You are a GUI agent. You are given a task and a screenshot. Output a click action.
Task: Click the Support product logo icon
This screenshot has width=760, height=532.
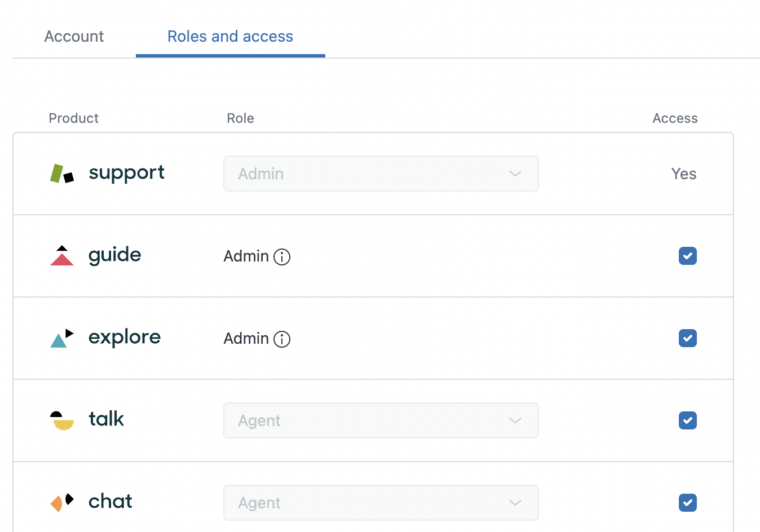point(62,174)
